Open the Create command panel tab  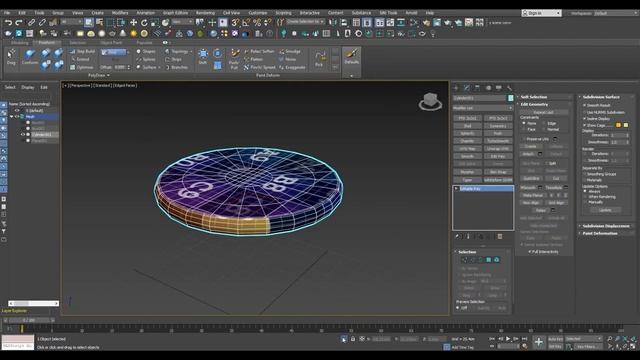(456, 88)
